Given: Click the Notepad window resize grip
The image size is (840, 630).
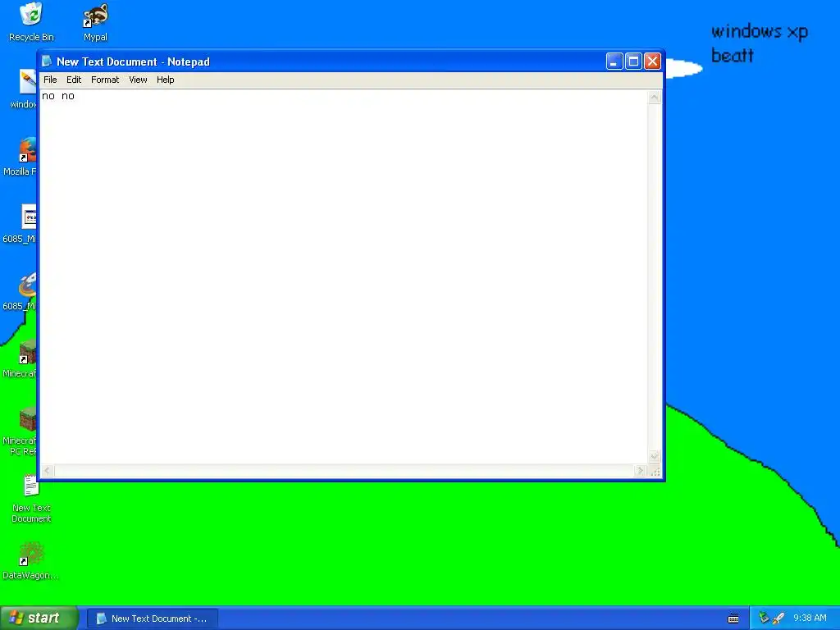Looking at the screenshot, I should tap(655, 472).
